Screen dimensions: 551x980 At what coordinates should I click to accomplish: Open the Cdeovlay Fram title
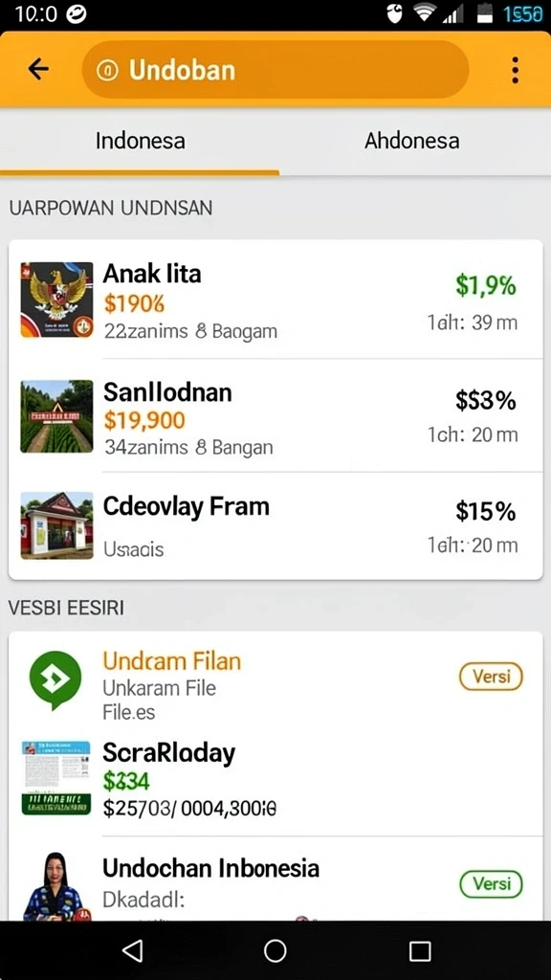[187, 506]
